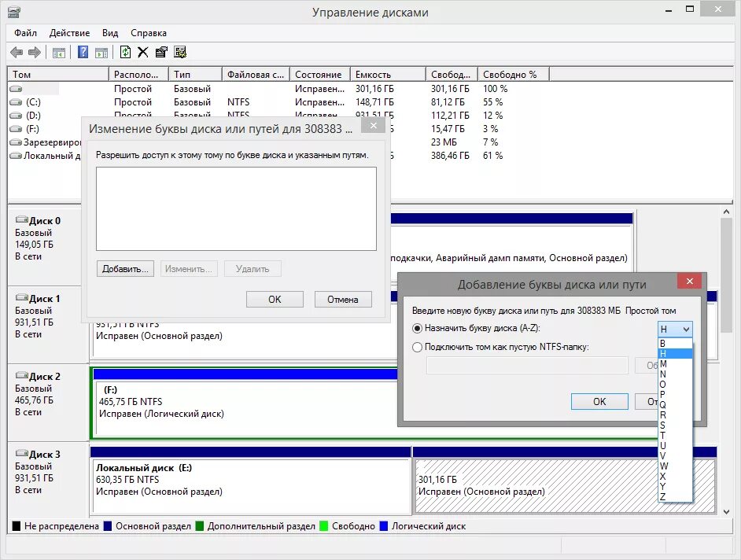Choose letter Z in the drive letter list

point(675,496)
